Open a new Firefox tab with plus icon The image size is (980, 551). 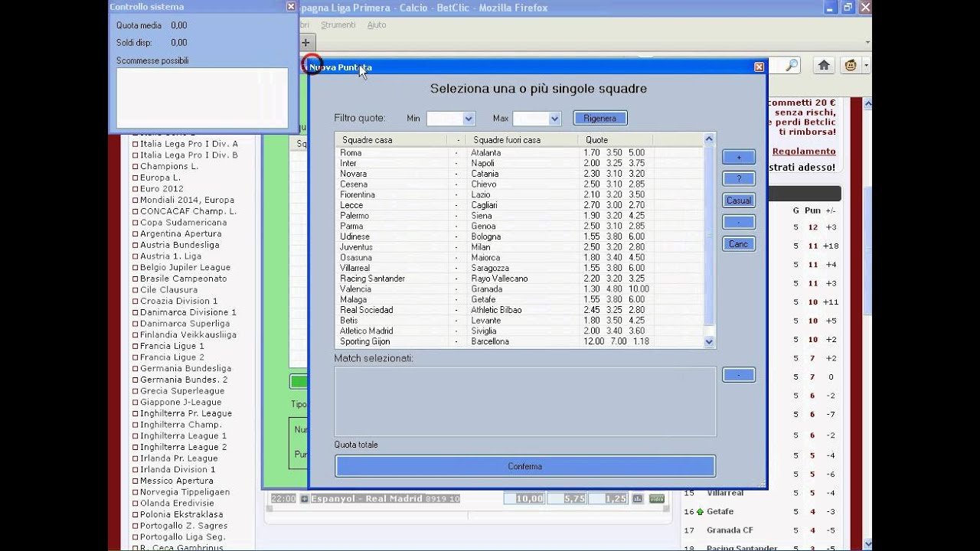click(305, 43)
